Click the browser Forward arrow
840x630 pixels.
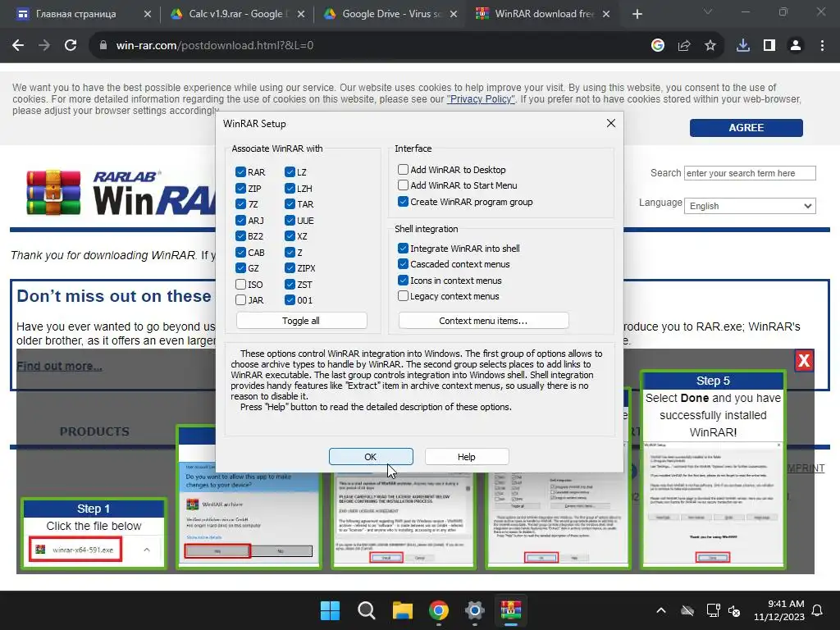pos(44,46)
